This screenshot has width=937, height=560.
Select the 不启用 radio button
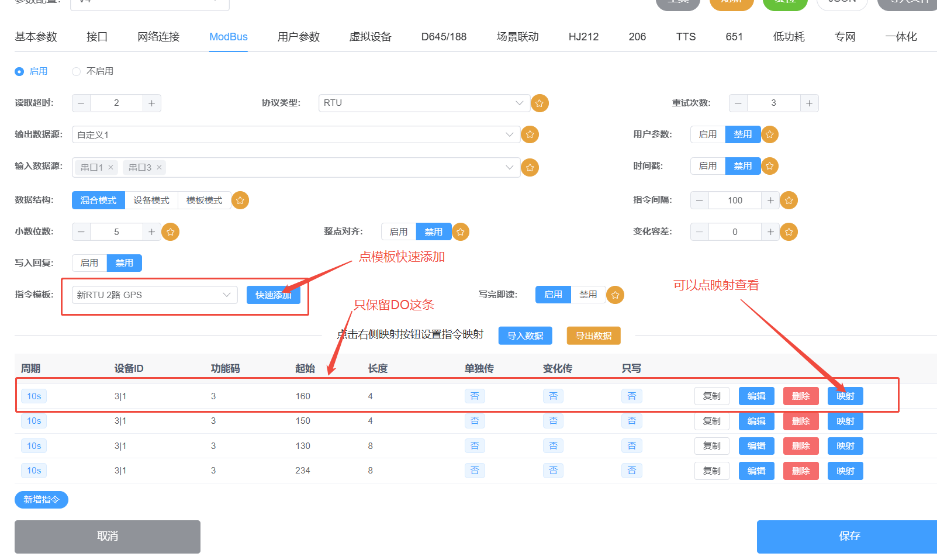tap(76, 71)
